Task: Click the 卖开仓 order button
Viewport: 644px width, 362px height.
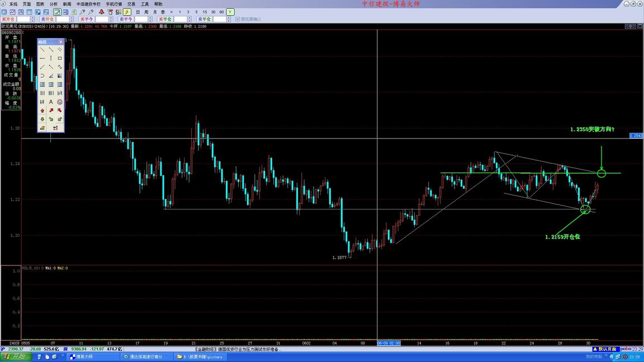Action: coord(47,20)
